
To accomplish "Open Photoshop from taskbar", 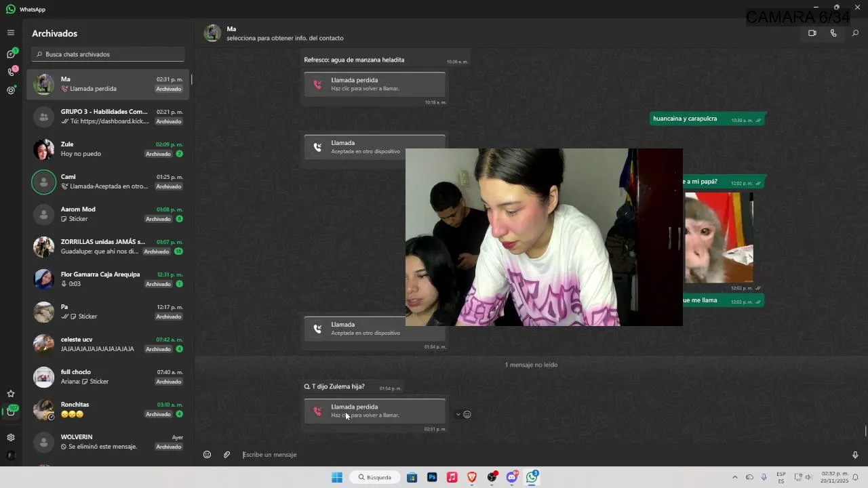I will 432,477.
